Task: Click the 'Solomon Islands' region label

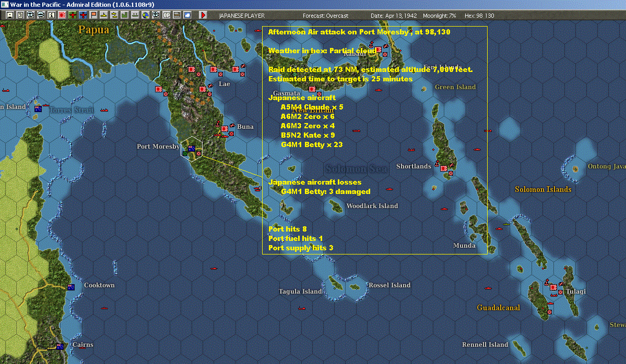Action: click(543, 189)
